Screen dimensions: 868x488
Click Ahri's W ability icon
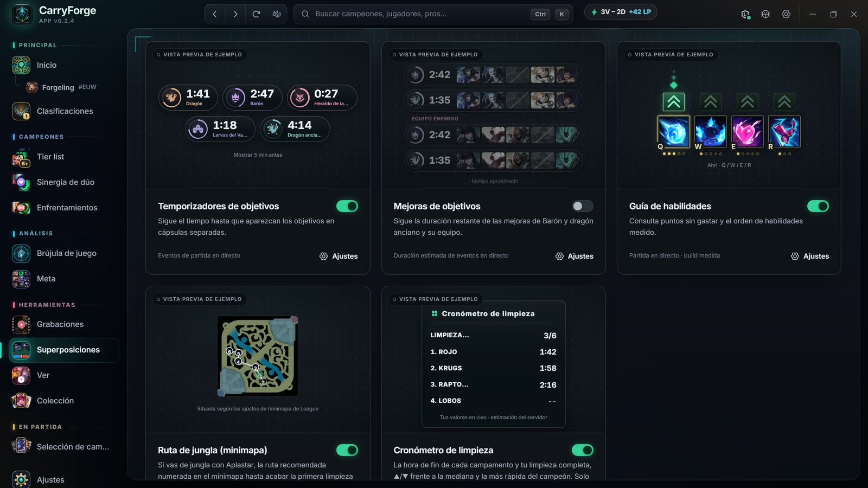pos(711,132)
